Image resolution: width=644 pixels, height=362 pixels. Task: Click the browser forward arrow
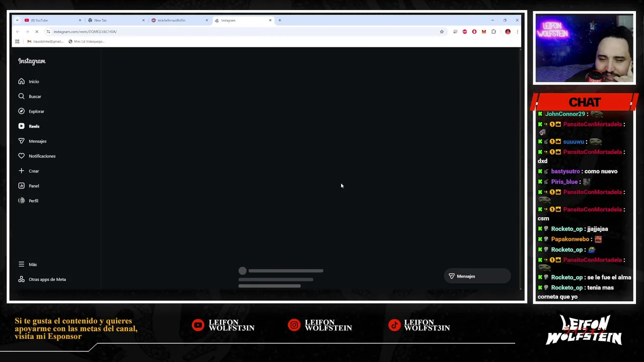click(27, 32)
